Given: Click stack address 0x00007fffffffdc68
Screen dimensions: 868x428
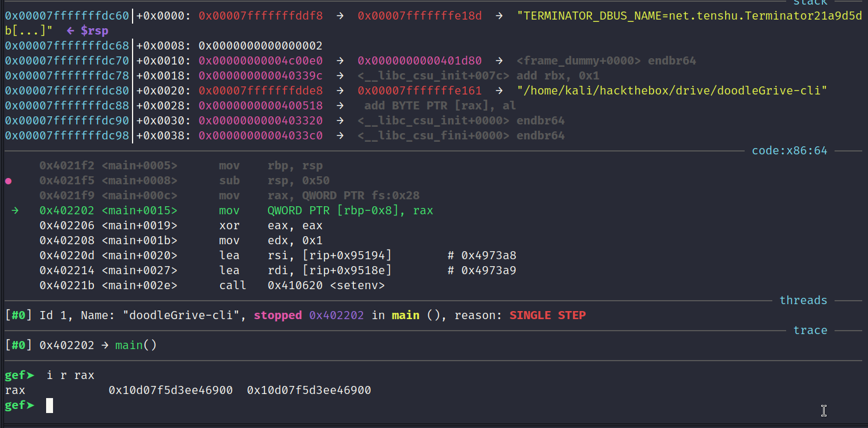Looking at the screenshot, I should (x=67, y=46).
